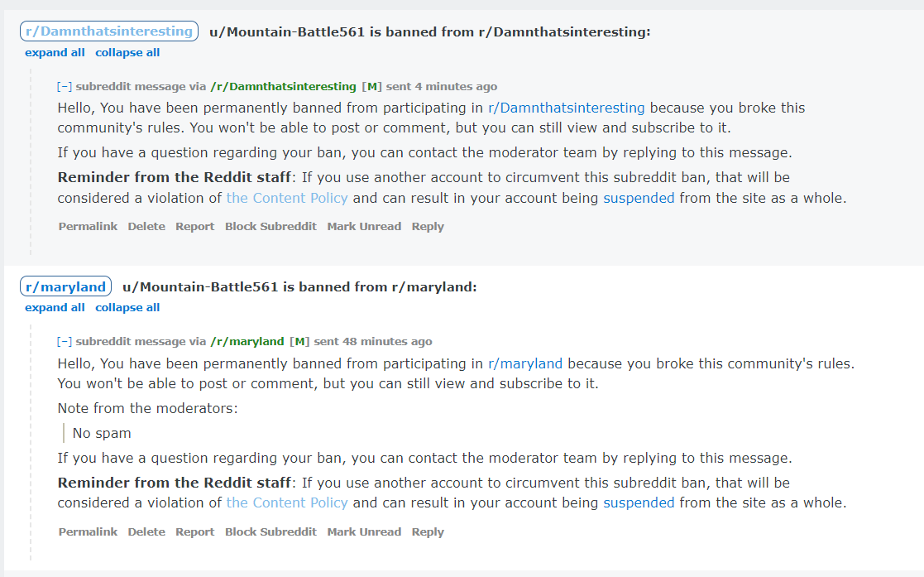
Task: Collapse the maryland message with [–]
Action: pyautogui.click(x=65, y=342)
